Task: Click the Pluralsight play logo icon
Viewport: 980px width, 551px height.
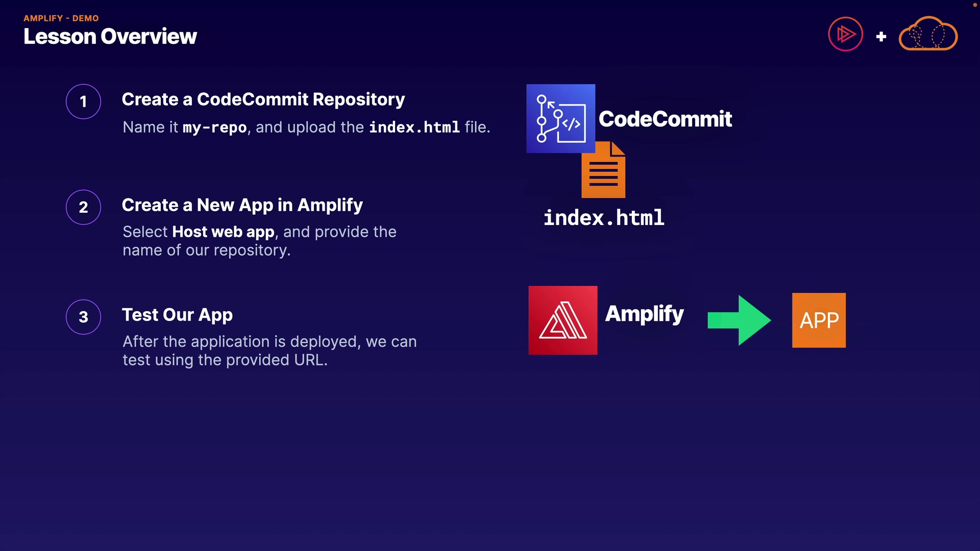Action: tap(845, 34)
